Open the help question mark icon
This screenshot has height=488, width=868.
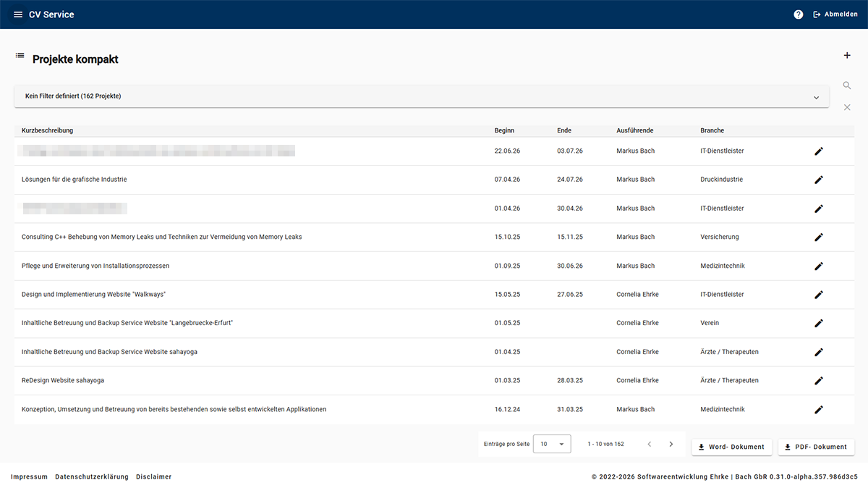(799, 14)
